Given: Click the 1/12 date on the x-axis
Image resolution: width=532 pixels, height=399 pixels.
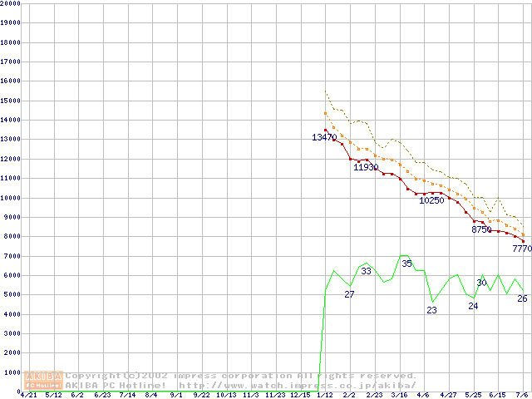Looking at the screenshot, I should (x=325, y=395).
